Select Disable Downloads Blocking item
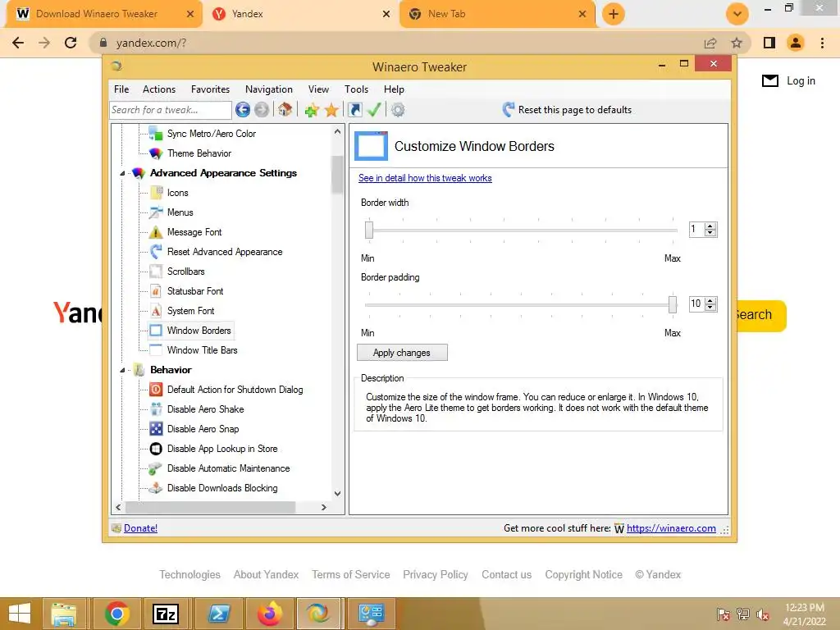 point(221,488)
